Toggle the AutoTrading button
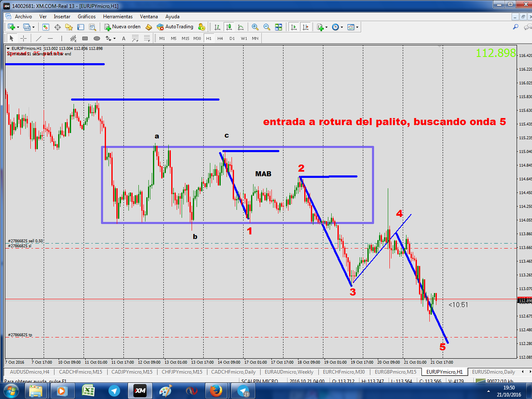This screenshot has width=532, height=399. (x=175, y=27)
